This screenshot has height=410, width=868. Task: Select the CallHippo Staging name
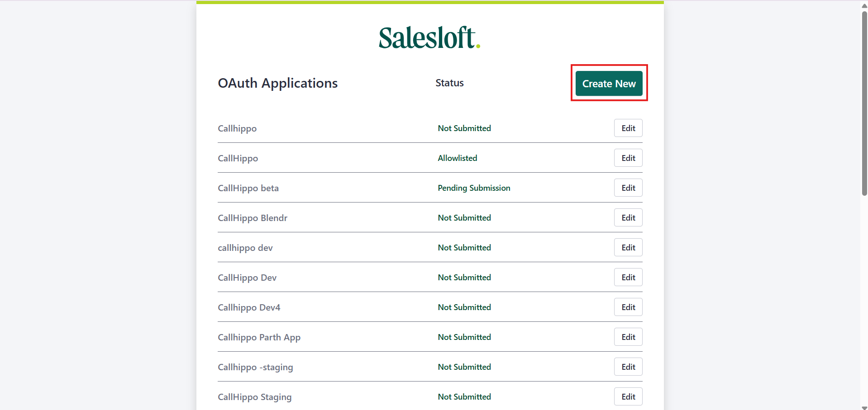254,397
